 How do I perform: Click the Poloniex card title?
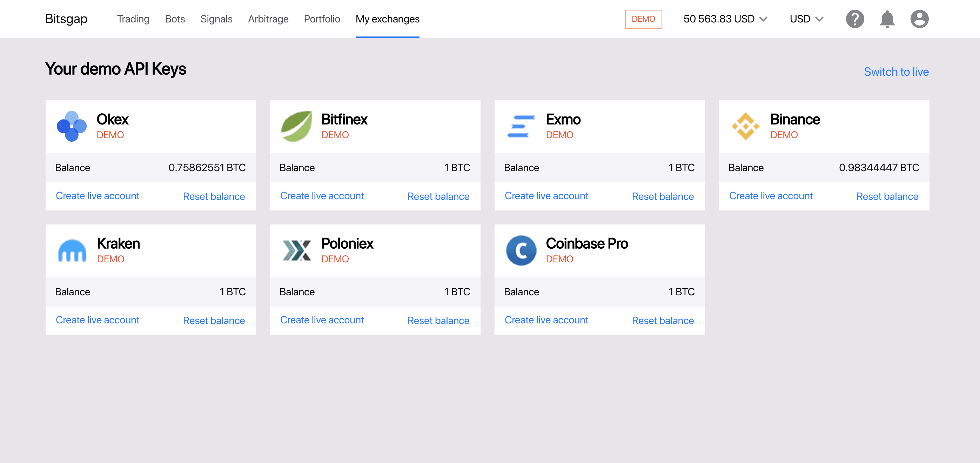[347, 243]
